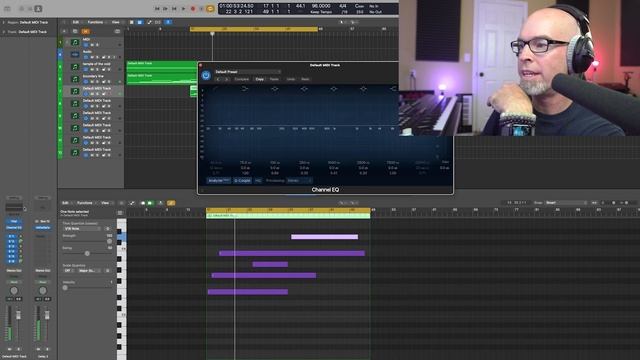The image size is (640, 360).
Task: Click the Play button in the transport bar
Action: click(x=183, y=9)
